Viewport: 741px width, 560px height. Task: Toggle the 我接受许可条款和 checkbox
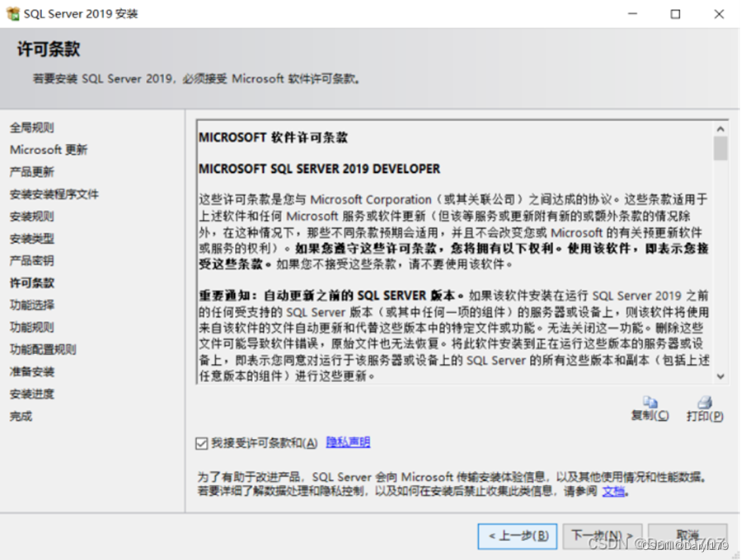[202, 443]
